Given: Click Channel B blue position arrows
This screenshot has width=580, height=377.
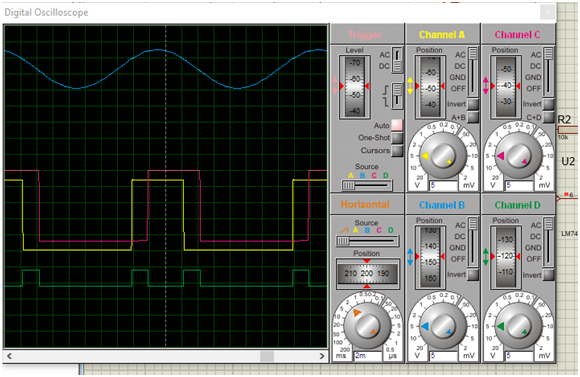Looking at the screenshot, I should pyautogui.click(x=410, y=256).
